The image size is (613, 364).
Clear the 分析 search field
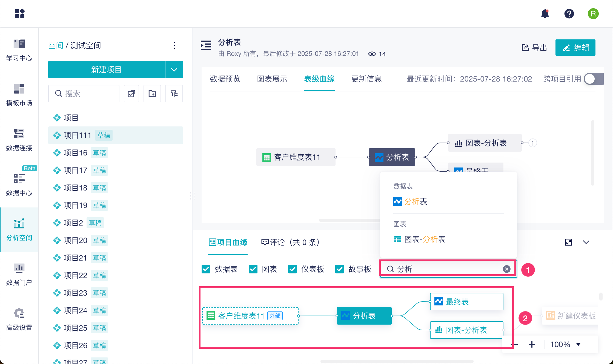click(x=507, y=269)
